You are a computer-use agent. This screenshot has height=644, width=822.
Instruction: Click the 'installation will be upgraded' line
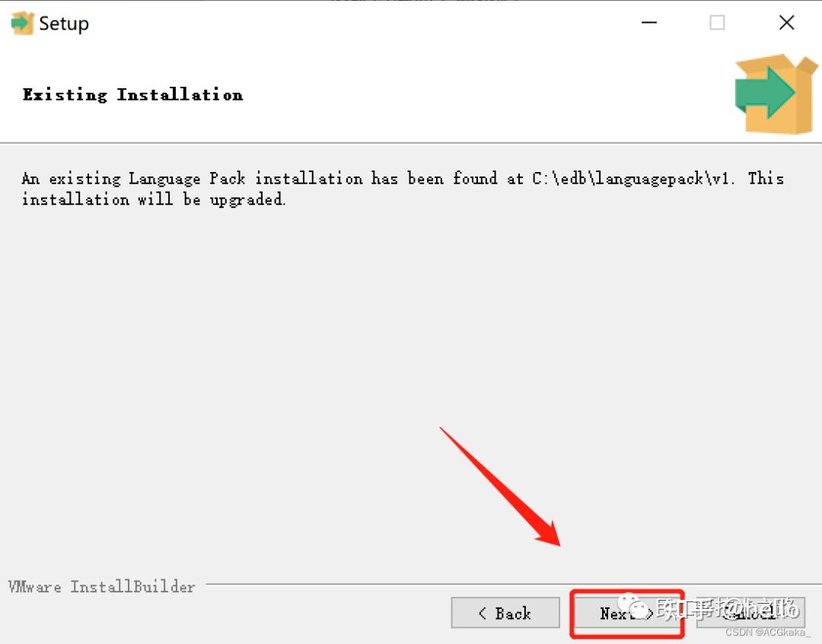point(153,199)
